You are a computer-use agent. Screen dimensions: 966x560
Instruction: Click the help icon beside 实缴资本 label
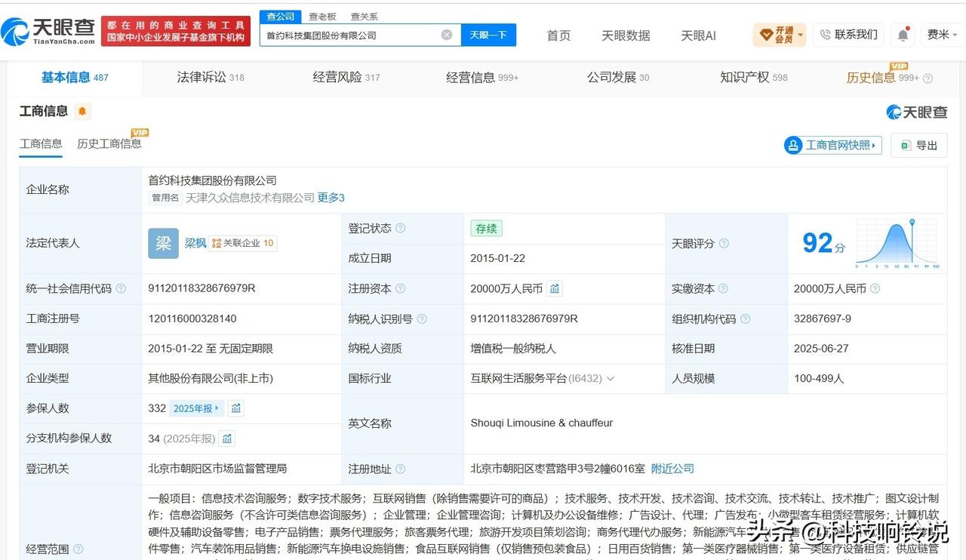[x=724, y=288]
